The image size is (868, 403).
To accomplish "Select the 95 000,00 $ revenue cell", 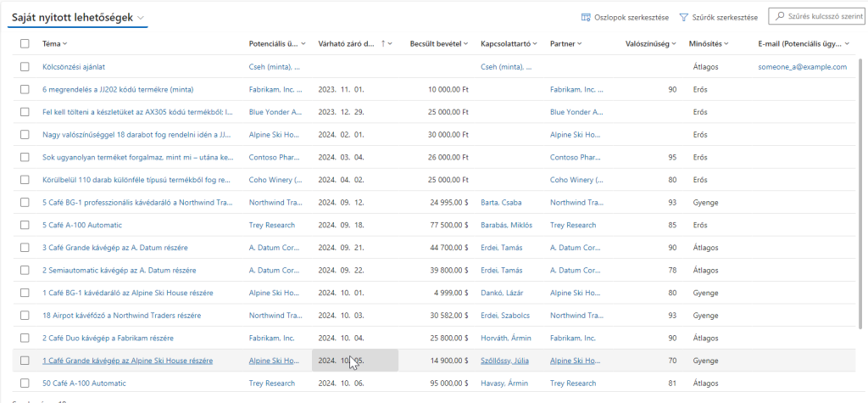I will (449, 383).
